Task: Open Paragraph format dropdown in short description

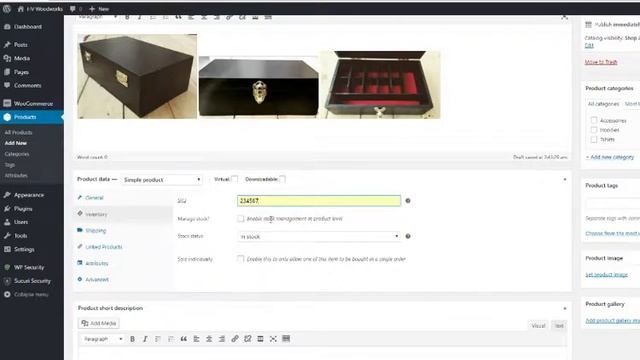Action: (x=102, y=339)
